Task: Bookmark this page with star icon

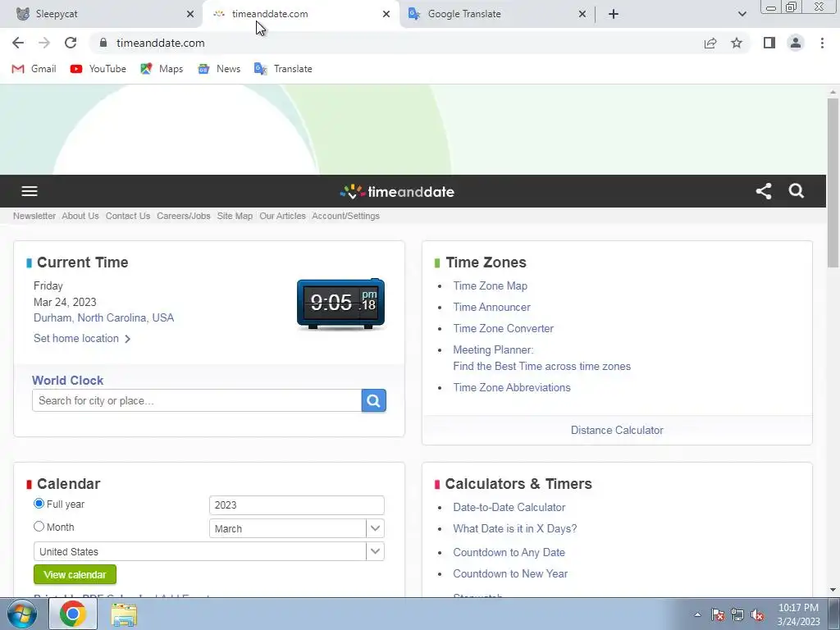Action: click(x=737, y=43)
